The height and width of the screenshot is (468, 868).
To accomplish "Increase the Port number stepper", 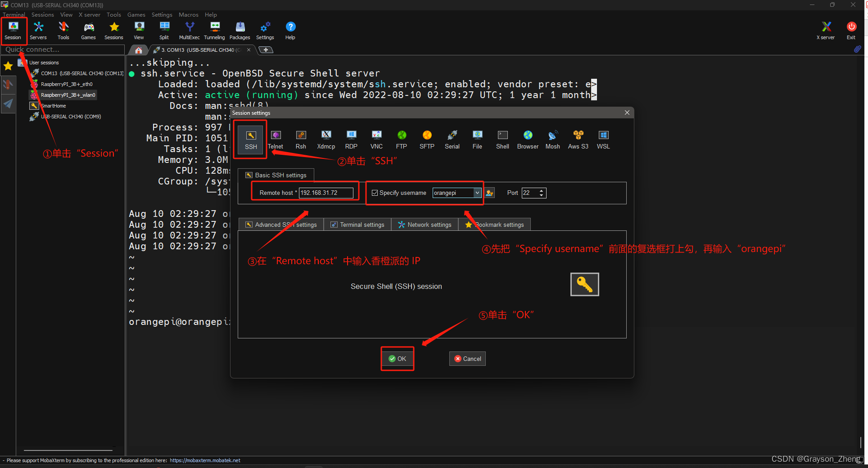I will [x=542, y=190].
